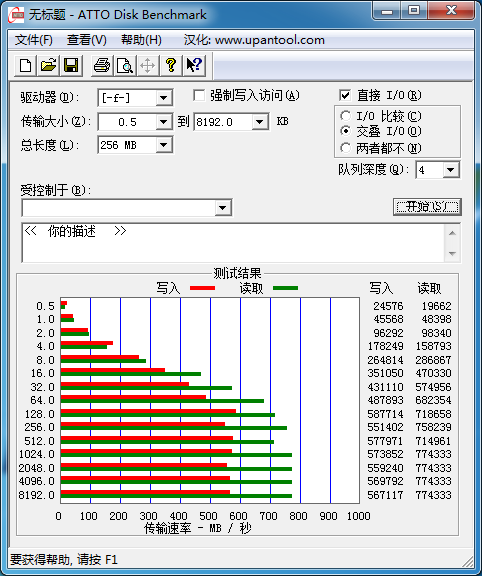Click the 汉化: www.upantool.com text
Screen dimensions: 482x576
click(254, 40)
